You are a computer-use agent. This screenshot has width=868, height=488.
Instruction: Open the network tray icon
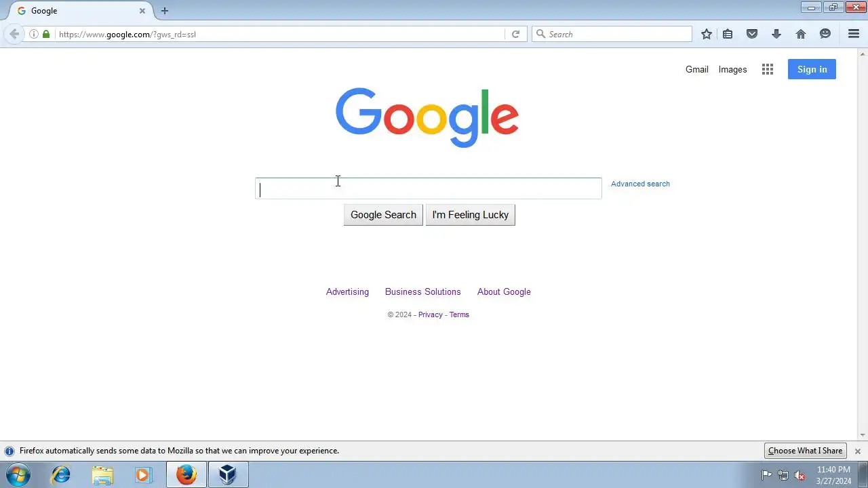pos(783,475)
